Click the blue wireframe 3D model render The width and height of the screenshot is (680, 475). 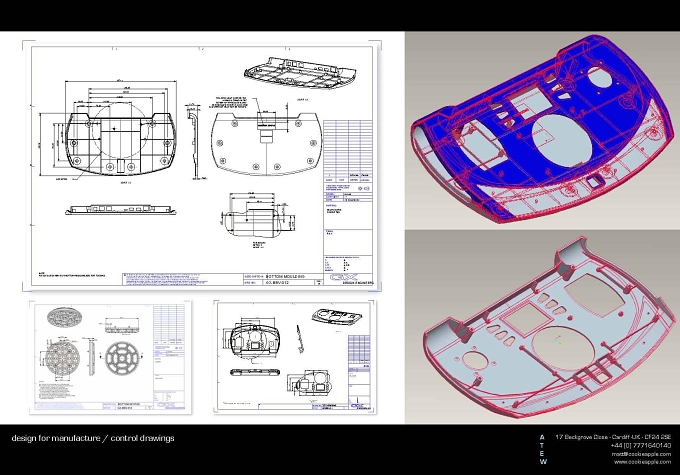click(x=543, y=130)
